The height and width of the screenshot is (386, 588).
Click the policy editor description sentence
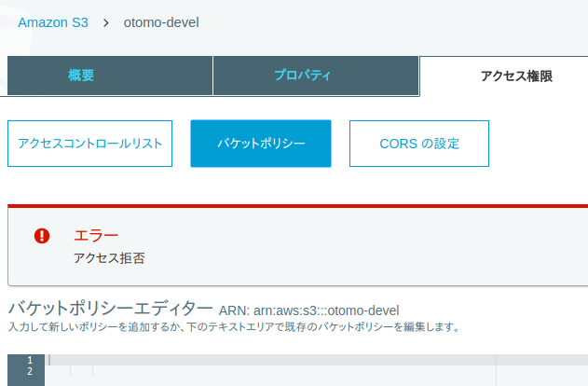click(x=234, y=326)
